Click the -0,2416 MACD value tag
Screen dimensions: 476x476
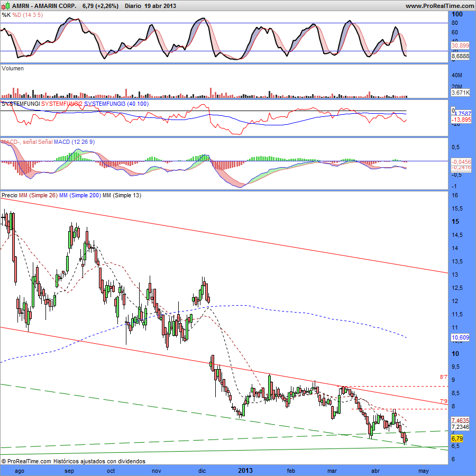461,168
